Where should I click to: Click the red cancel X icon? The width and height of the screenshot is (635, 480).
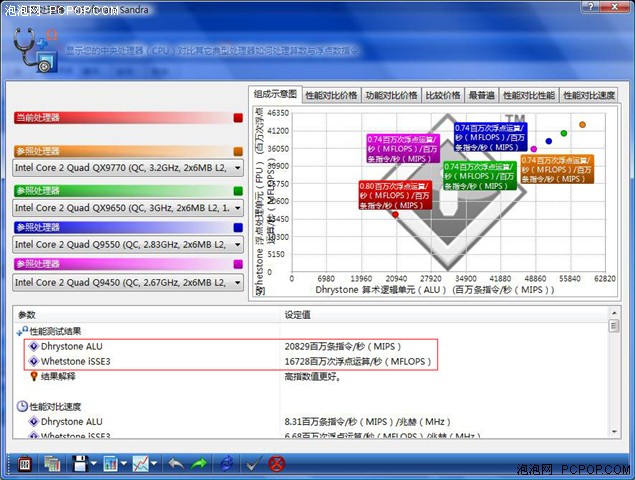click(277, 464)
